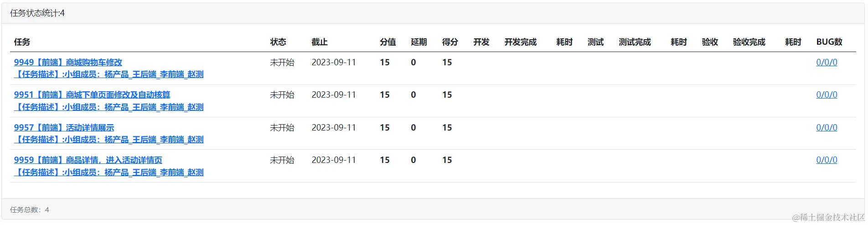Click the 未开始 status of task 9957
Viewport: 868px width, 225px height.
[282, 127]
